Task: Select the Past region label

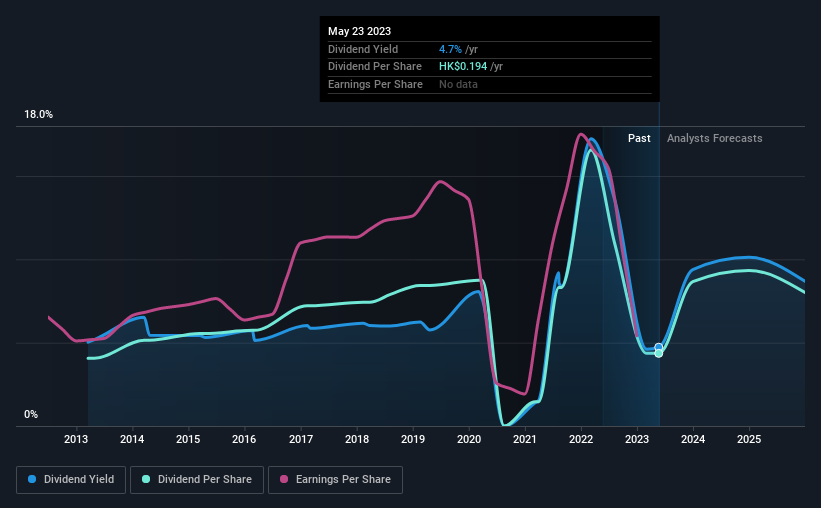Action: pos(639,138)
